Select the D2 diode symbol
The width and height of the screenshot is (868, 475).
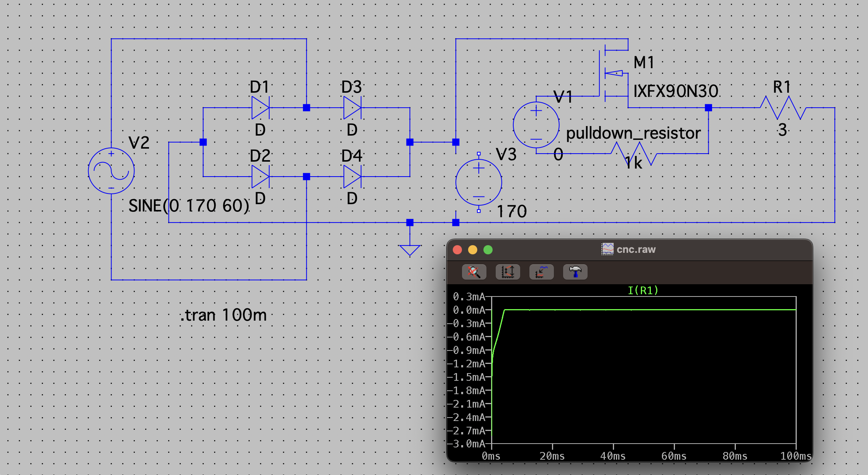coord(260,177)
